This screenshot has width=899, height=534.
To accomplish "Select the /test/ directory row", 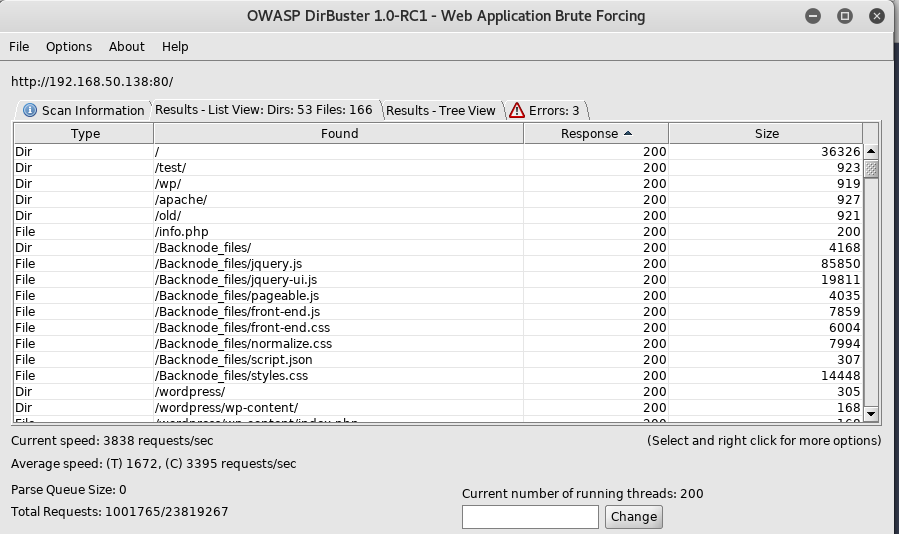I will (438, 167).
